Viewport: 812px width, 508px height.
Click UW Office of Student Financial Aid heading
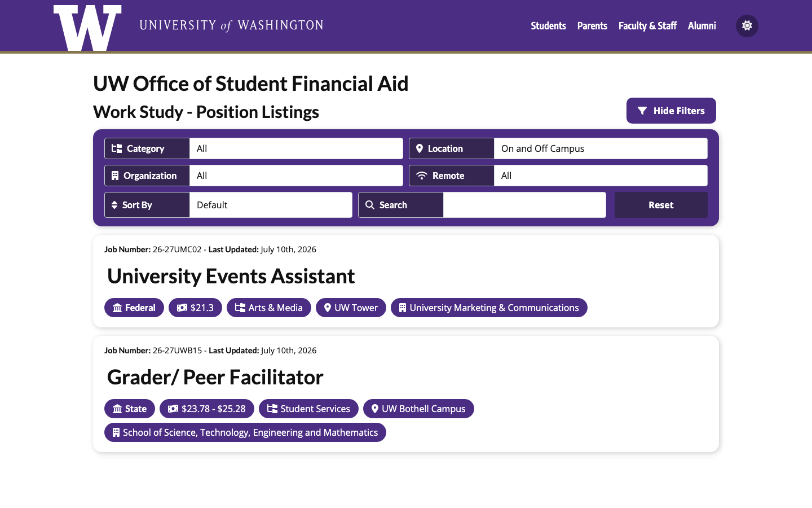pyautogui.click(x=250, y=84)
